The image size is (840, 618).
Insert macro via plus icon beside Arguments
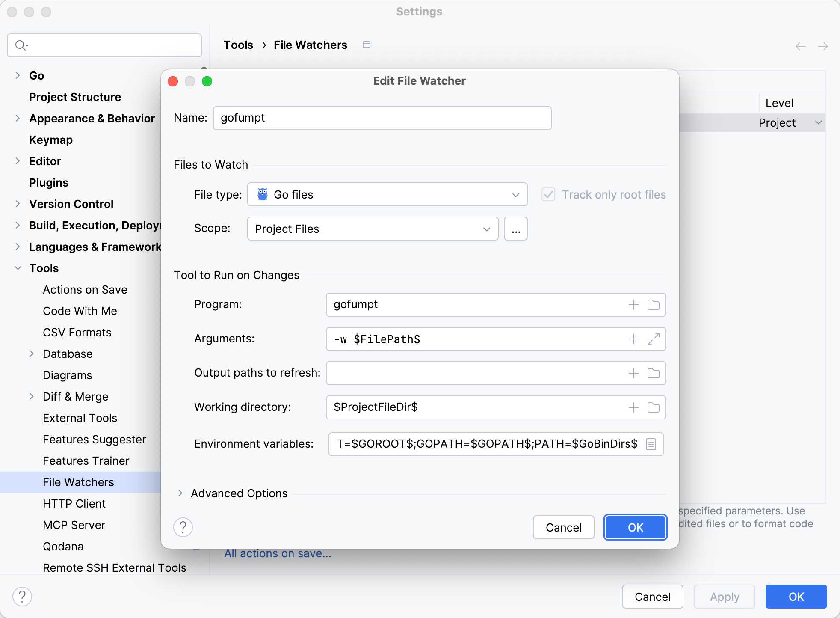click(633, 339)
